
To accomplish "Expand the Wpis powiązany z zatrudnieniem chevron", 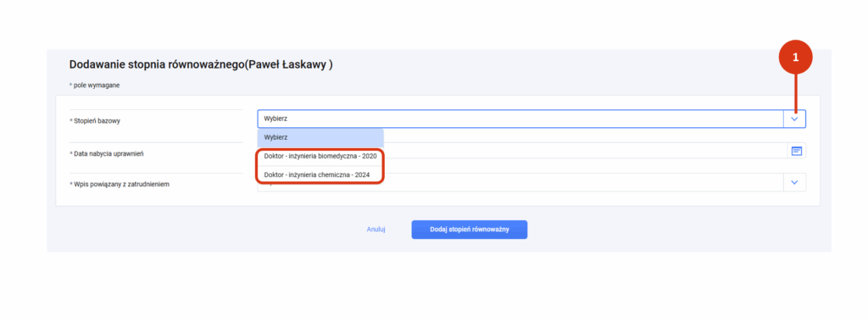I will pyautogui.click(x=795, y=182).
